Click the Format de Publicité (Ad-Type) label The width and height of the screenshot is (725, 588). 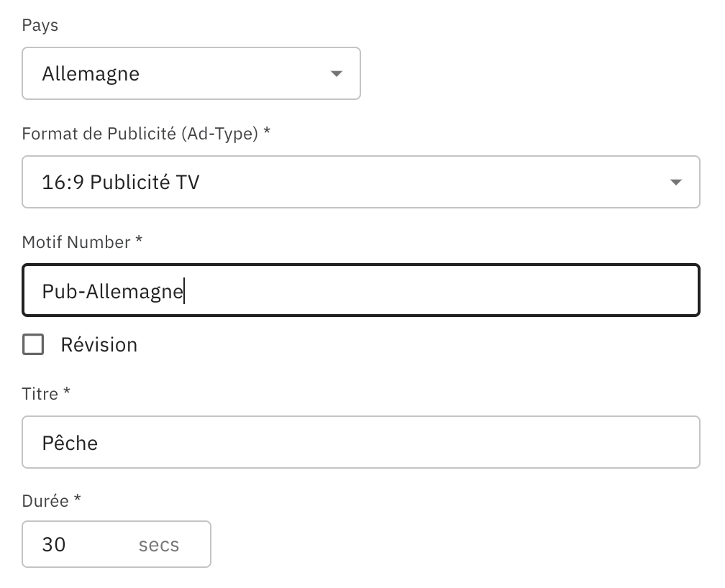pyautogui.click(x=146, y=134)
